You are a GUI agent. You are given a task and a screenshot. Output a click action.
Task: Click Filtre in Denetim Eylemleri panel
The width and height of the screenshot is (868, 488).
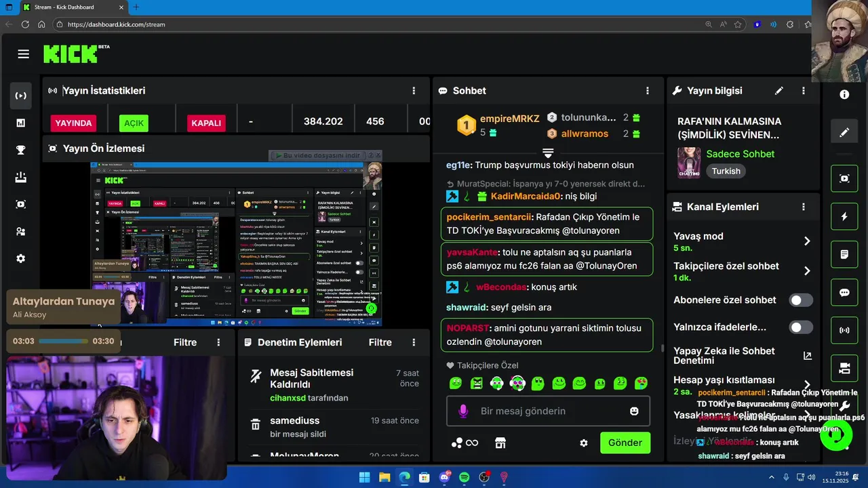click(x=380, y=342)
